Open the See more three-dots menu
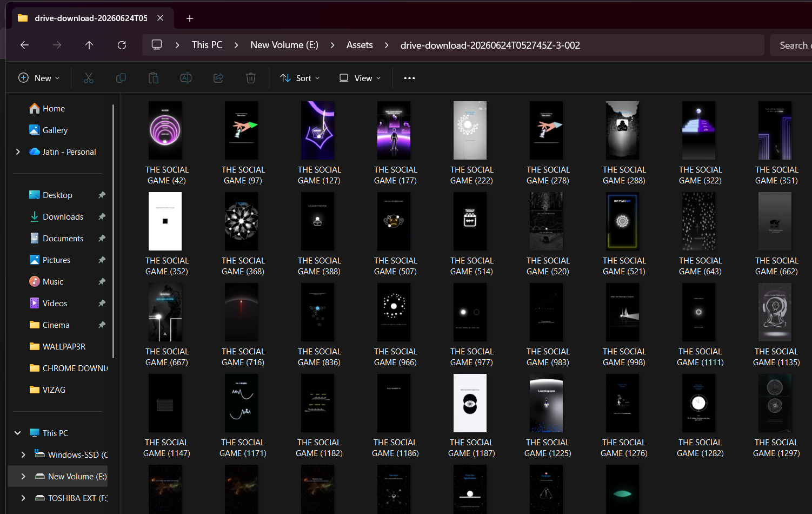This screenshot has height=514, width=812. pyautogui.click(x=409, y=78)
